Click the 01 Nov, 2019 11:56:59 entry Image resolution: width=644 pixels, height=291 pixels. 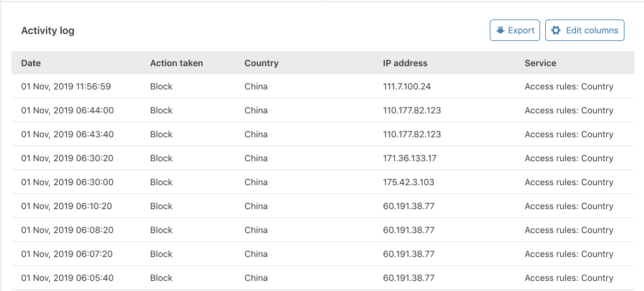[x=66, y=86]
